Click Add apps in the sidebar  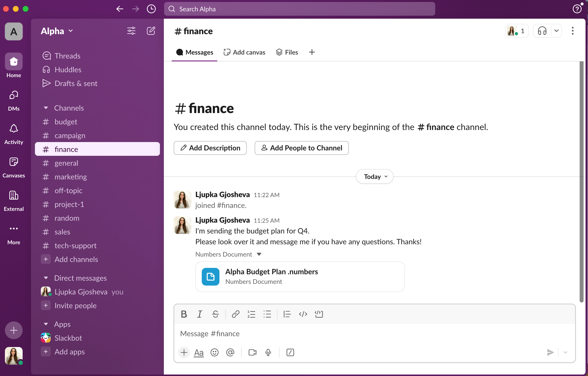[97, 352]
